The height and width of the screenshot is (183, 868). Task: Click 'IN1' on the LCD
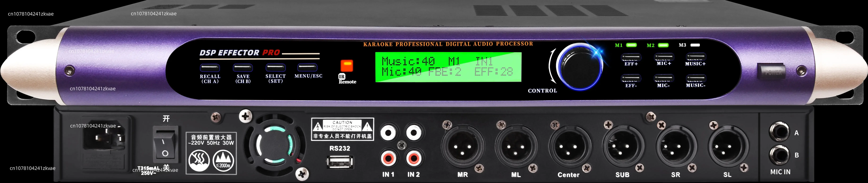(484, 61)
